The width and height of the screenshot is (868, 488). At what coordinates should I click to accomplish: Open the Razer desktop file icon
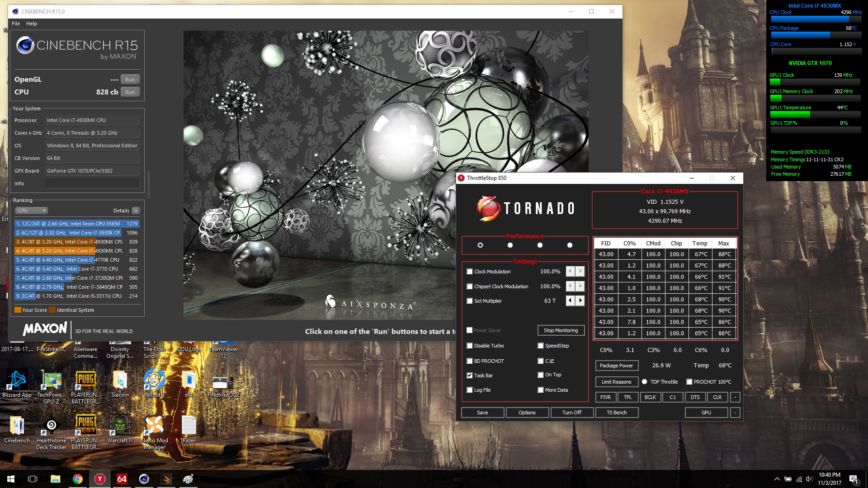click(x=189, y=430)
